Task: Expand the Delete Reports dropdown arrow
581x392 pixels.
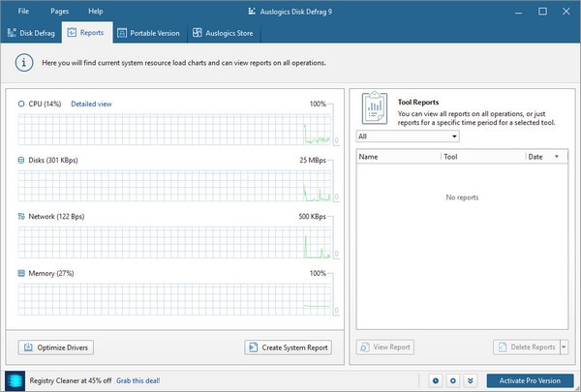Action: 564,347
